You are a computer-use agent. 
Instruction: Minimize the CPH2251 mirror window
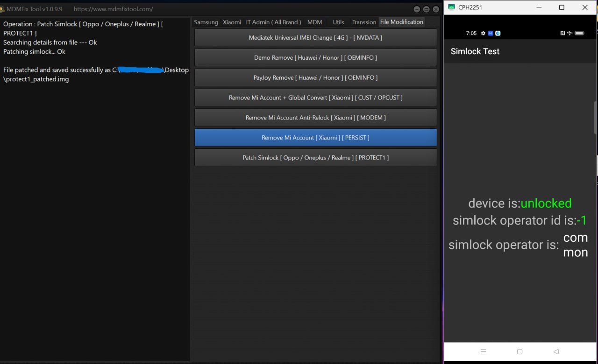(540, 7)
